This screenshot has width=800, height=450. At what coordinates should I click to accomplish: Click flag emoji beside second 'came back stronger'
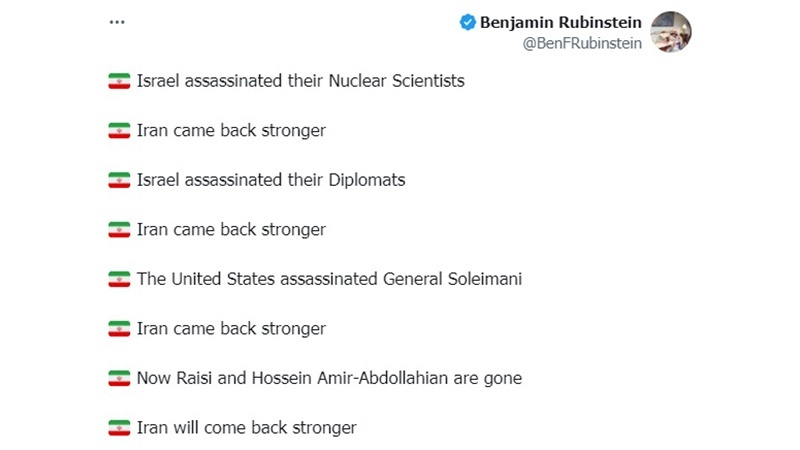[x=119, y=230]
